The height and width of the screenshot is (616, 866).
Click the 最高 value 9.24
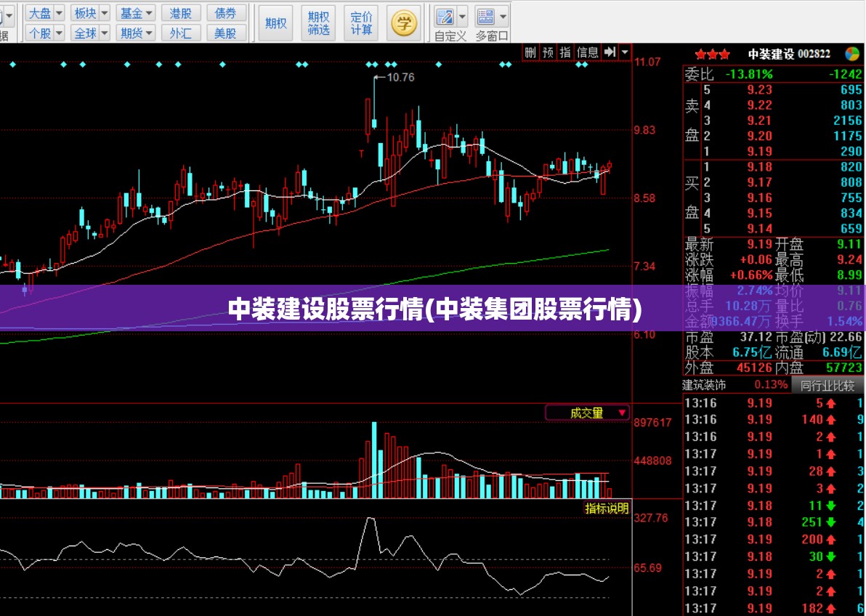click(x=849, y=259)
